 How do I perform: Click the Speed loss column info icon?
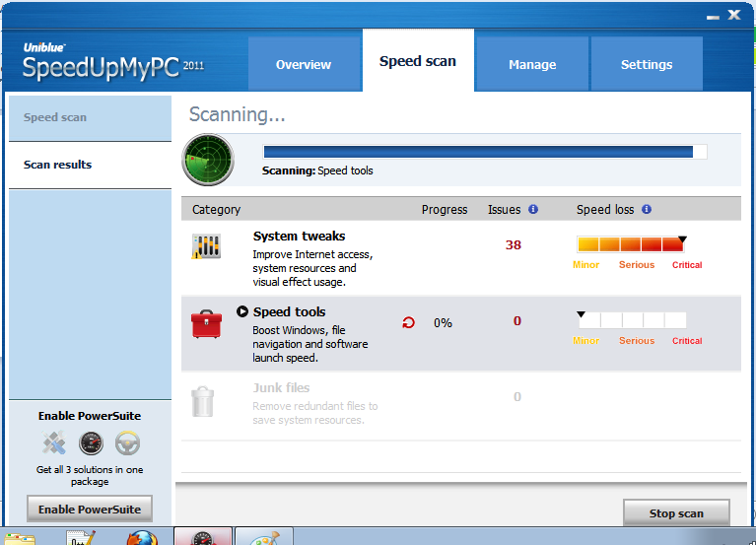(x=647, y=209)
